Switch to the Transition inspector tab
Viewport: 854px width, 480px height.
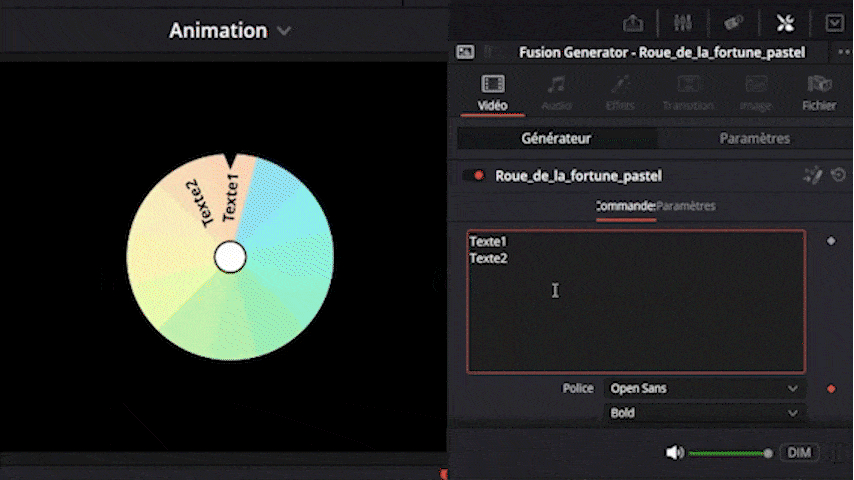pyautogui.click(x=688, y=93)
